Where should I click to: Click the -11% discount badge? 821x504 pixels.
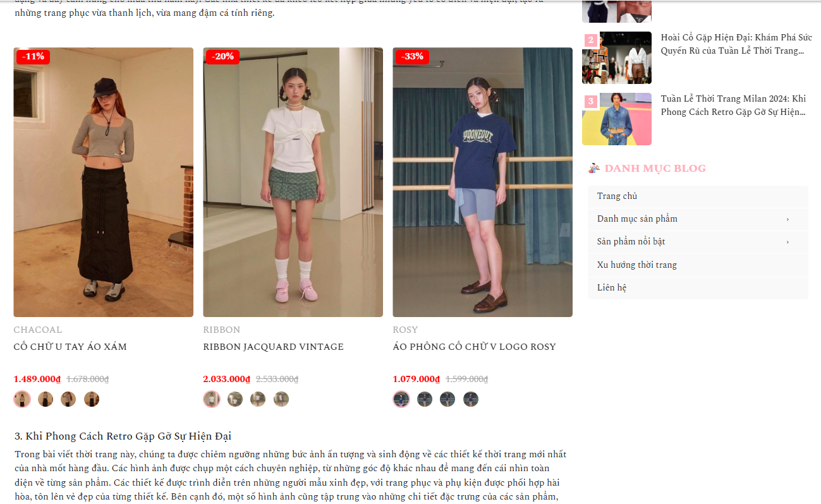click(x=33, y=56)
